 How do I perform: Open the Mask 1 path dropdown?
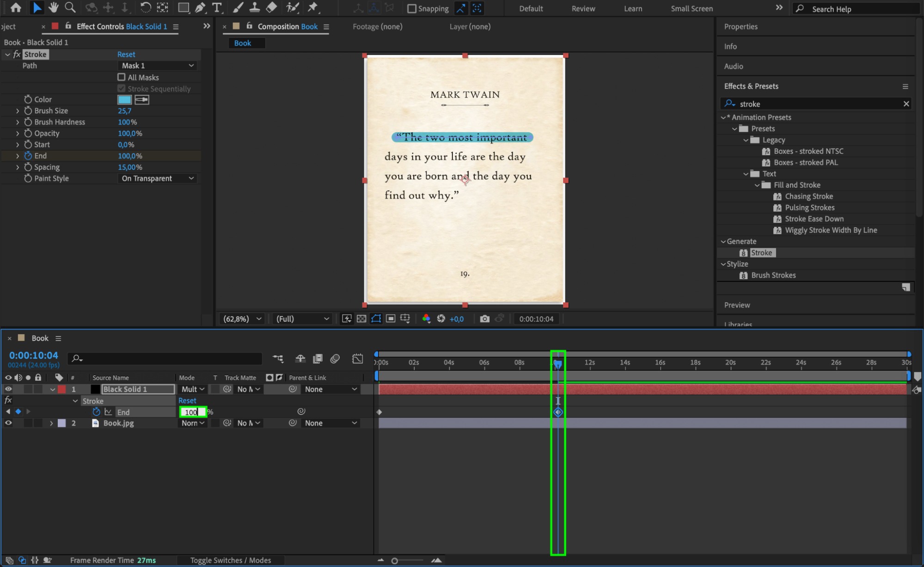pos(158,66)
